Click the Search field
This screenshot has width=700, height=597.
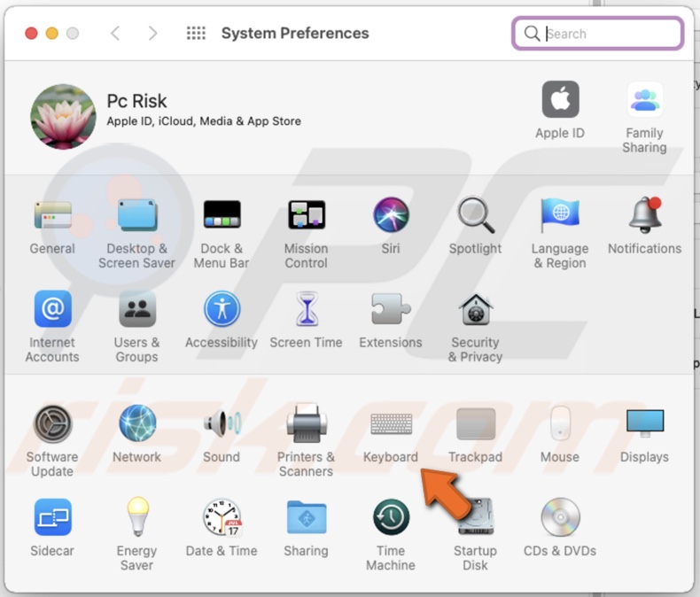(x=598, y=34)
